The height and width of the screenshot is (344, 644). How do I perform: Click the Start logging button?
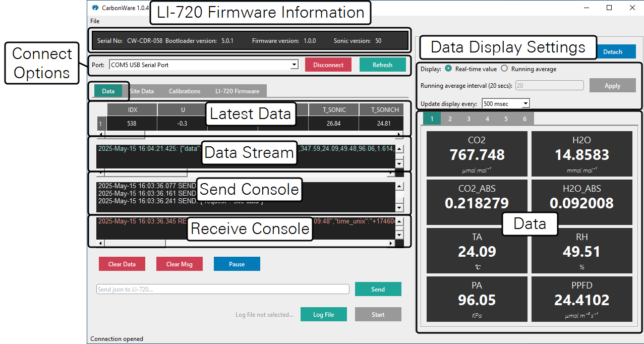tap(378, 315)
